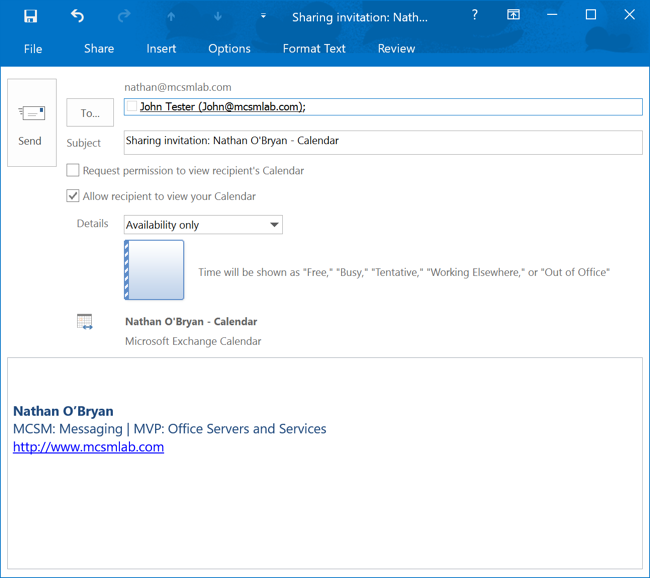Go to previous item with up arrow

pyautogui.click(x=171, y=17)
